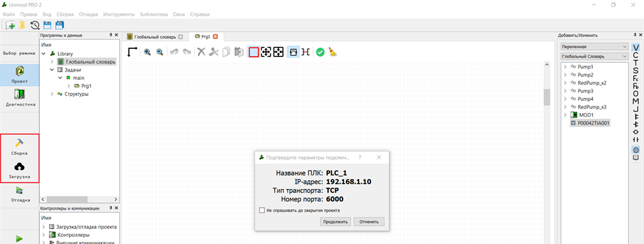This screenshot has height=244, width=644.
Task: Open project via the yellow folder icon
Action: [22, 25]
